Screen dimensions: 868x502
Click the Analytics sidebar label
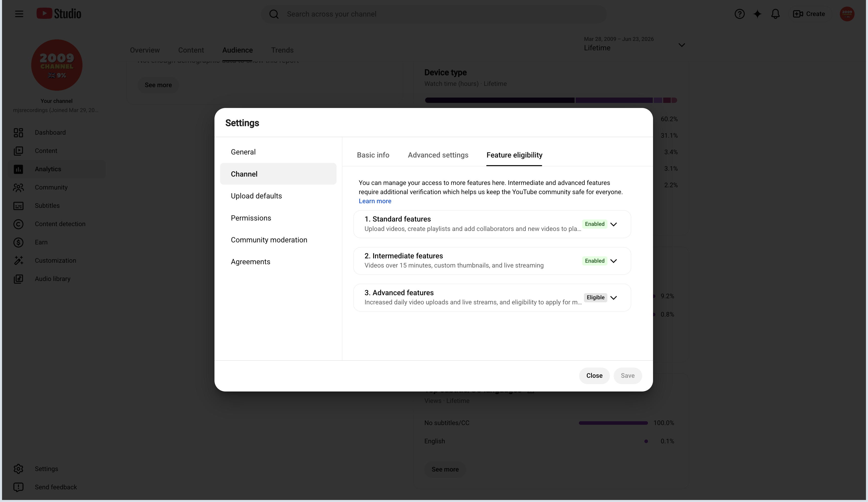tap(48, 169)
